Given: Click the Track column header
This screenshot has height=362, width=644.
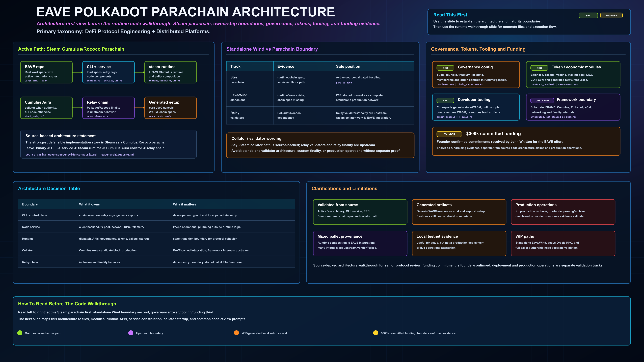Looking at the screenshot, I should tap(250, 66).
